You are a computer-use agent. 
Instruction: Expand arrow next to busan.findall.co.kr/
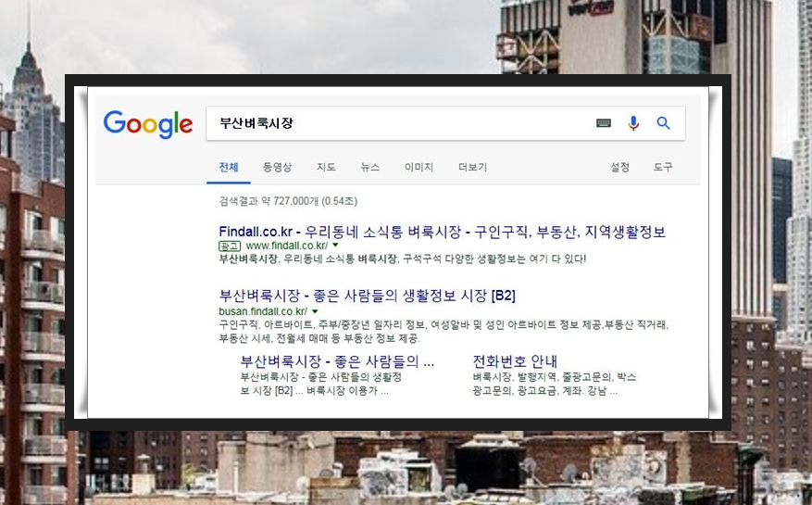(315, 311)
